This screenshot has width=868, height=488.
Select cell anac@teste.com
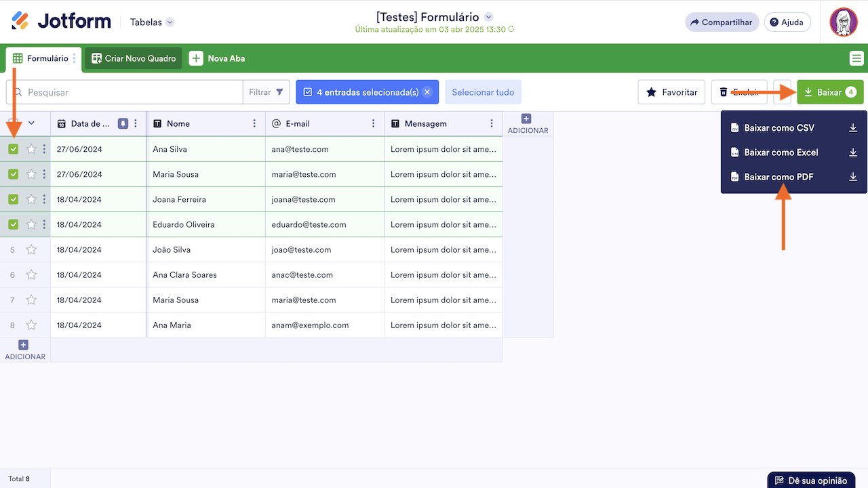pyautogui.click(x=325, y=274)
